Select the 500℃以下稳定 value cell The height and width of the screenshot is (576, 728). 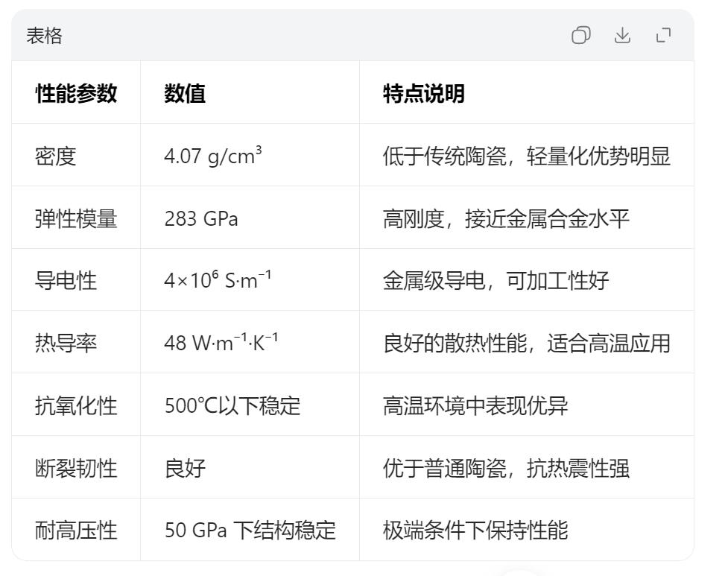coord(232,406)
